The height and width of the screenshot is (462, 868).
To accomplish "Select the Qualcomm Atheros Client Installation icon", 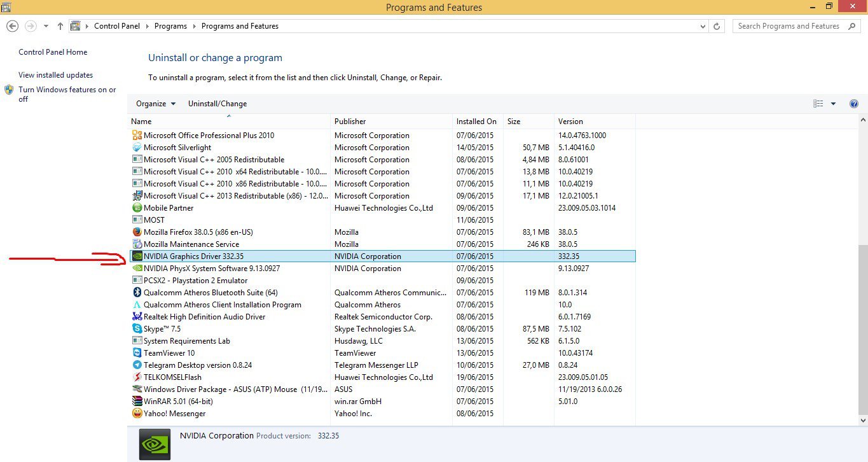I will point(137,305).
